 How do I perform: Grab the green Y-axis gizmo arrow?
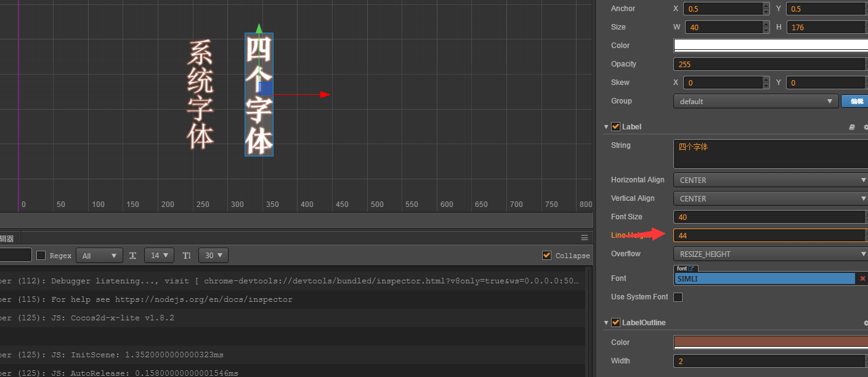coord(259,28)
